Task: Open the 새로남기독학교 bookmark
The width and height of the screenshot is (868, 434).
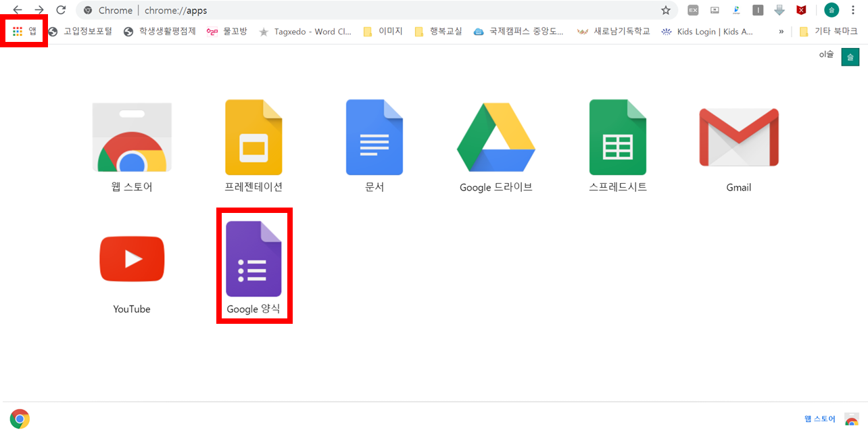Action: (x=614, y=31)
